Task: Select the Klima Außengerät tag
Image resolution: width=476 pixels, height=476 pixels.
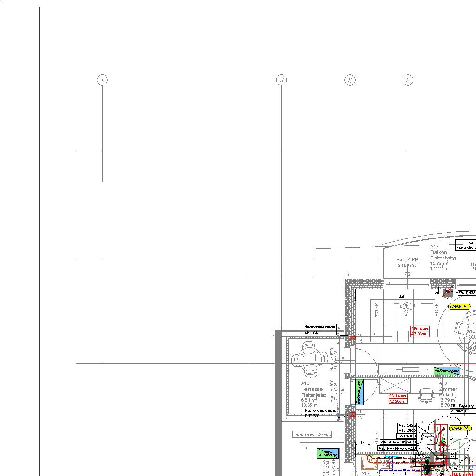Action: pos(328,454)
